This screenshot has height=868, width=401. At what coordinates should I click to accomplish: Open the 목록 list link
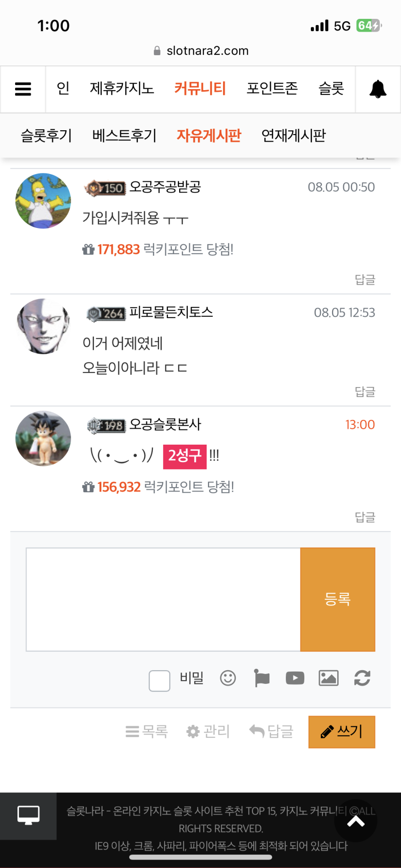click(x=147, y=732)
